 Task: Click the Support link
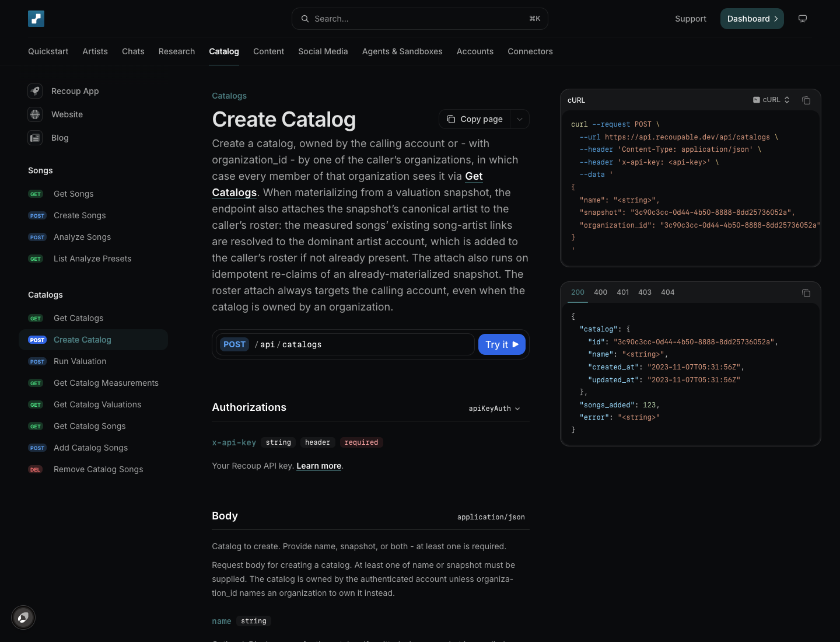point(691,19)
